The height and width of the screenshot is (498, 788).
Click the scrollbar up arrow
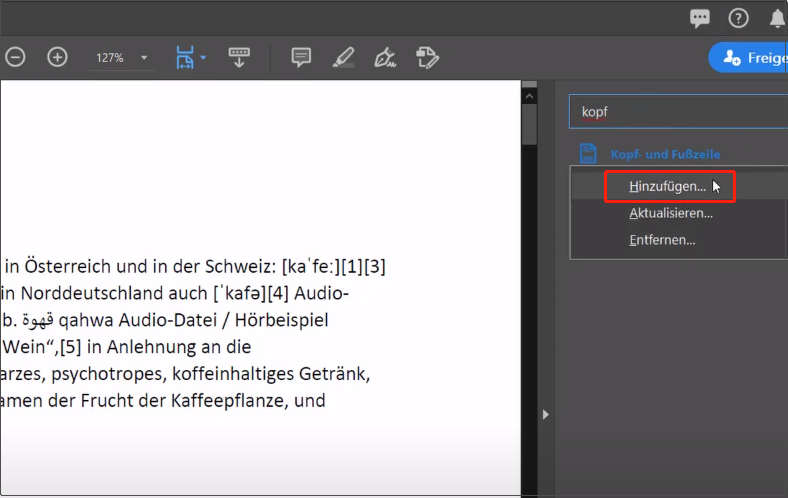(x=529, y=95)
